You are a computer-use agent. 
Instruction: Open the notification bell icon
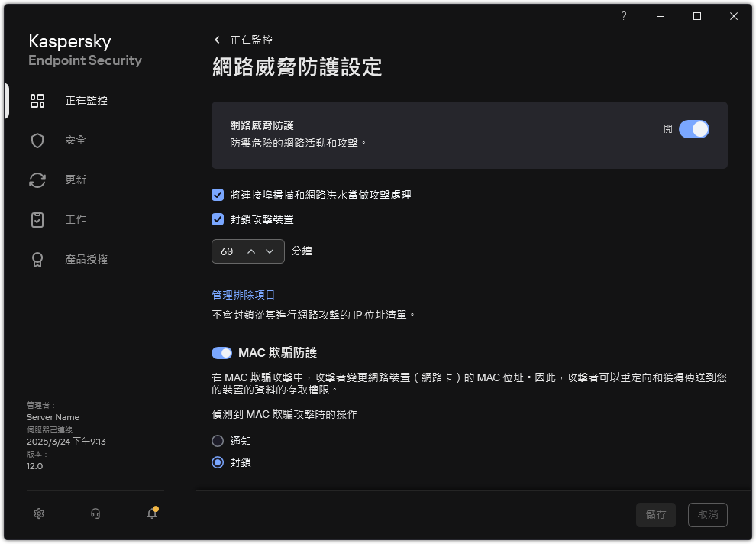click(150, 513)
